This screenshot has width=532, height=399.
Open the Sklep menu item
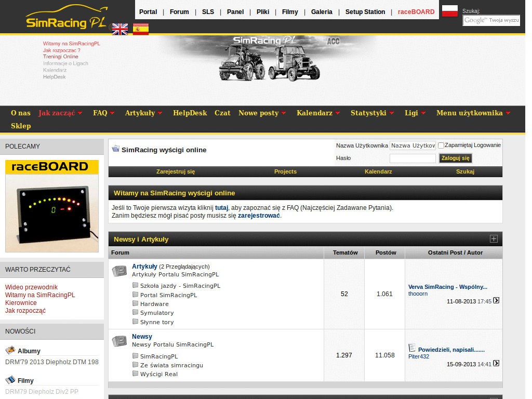click(x=21, y=126)
